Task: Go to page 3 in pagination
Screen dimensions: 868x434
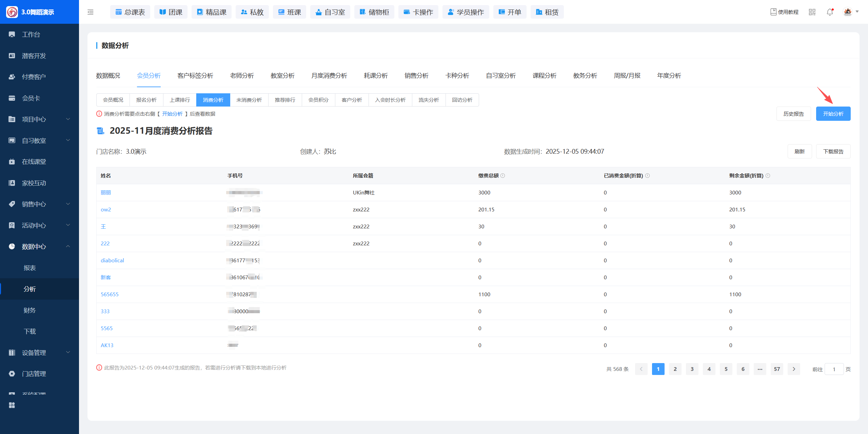Action: click(692, 369)
